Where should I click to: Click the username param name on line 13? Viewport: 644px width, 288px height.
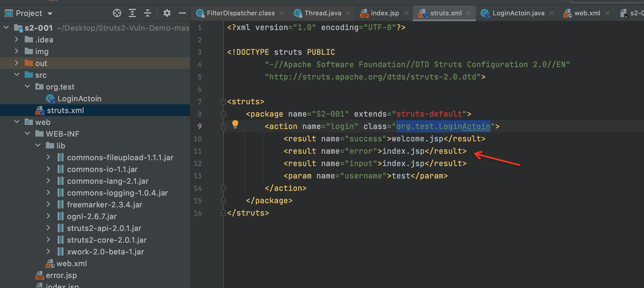pyautogui.click(x=363, y=176)
